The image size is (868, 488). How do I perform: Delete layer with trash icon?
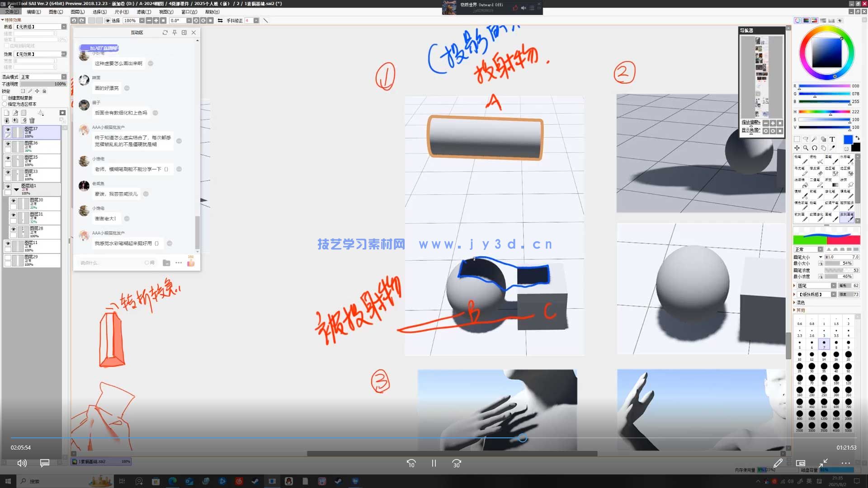tap(32, 121)
